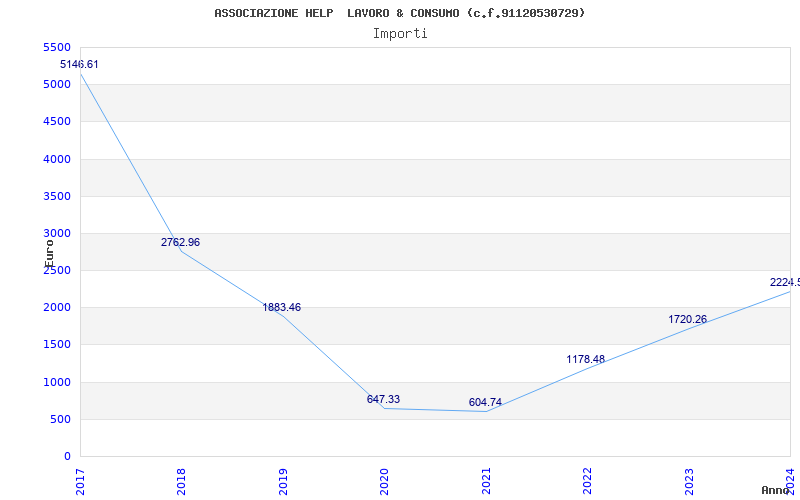800x500 pixels.
Task: Select the 1720.26 data label
Action: coord(688,320)
